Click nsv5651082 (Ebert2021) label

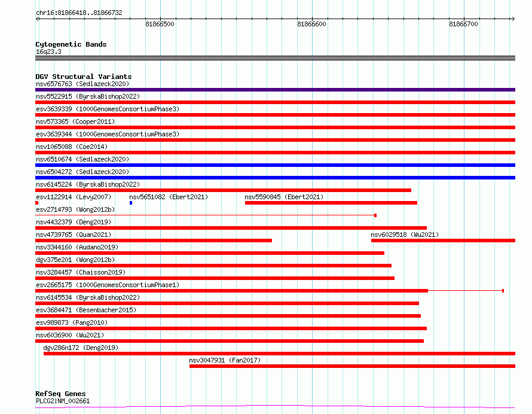[169, 197]
